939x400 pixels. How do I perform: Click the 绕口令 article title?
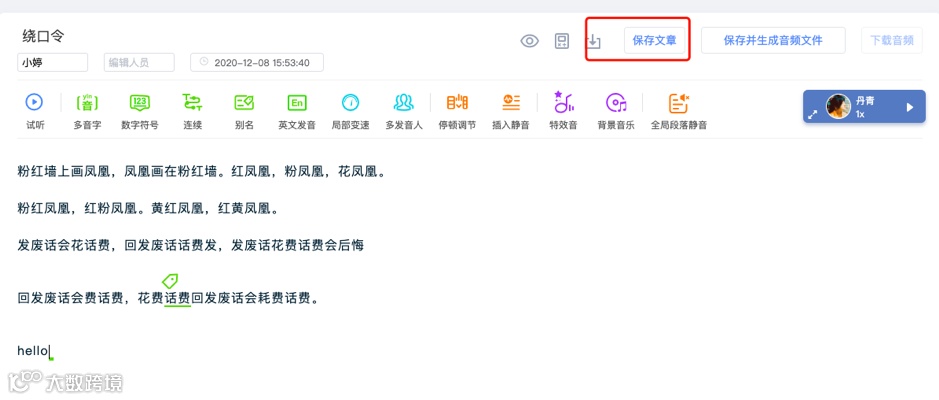tap(43, 36)
